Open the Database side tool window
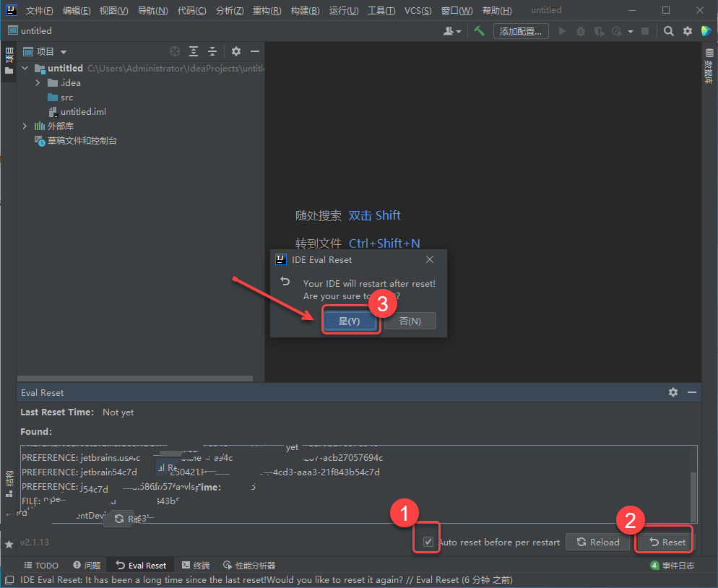 pyautogui.click(x=709, y=66)
